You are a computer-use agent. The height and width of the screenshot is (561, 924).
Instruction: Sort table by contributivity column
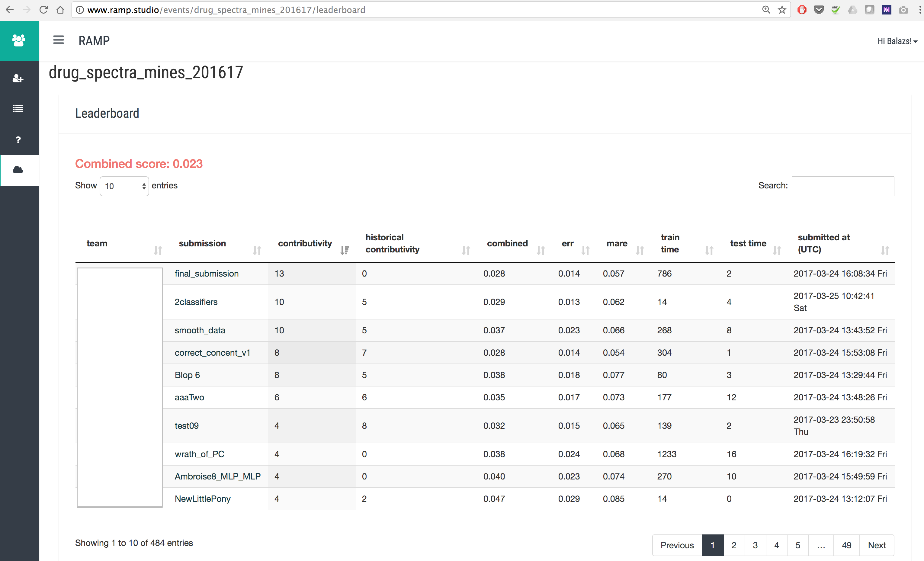(x=305, y=243)
